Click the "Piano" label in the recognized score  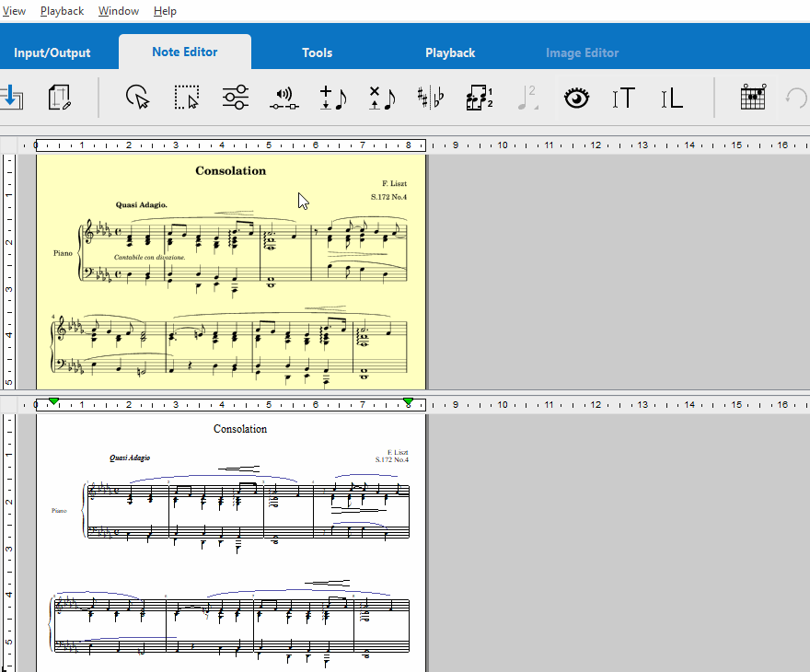(x=60, y=510)
